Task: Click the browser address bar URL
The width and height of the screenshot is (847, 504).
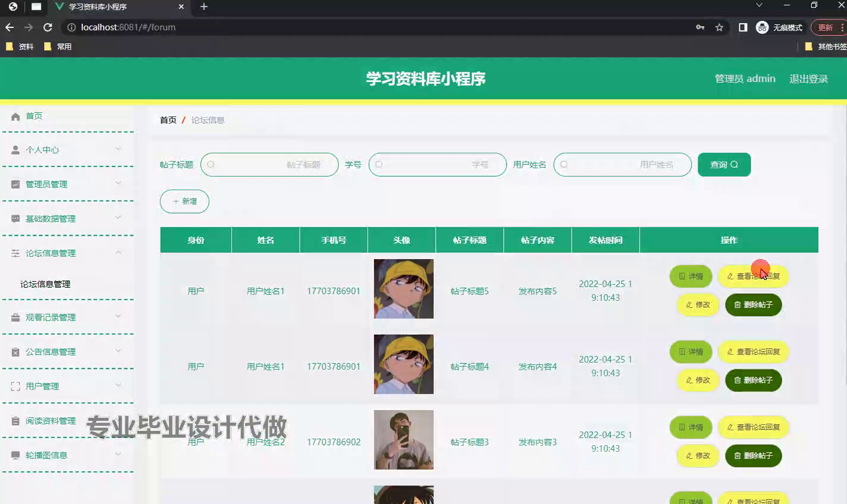Action: (x=128, y=27)
